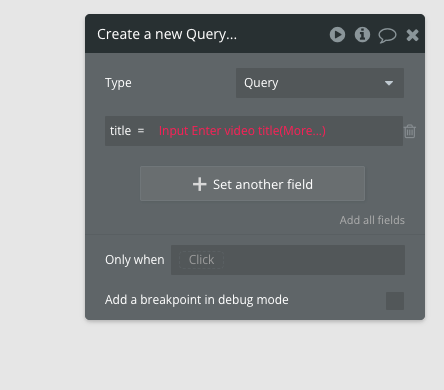Open the info icon in panel header
This screenshot has width=444, height=390.
(x=362, y=35)
